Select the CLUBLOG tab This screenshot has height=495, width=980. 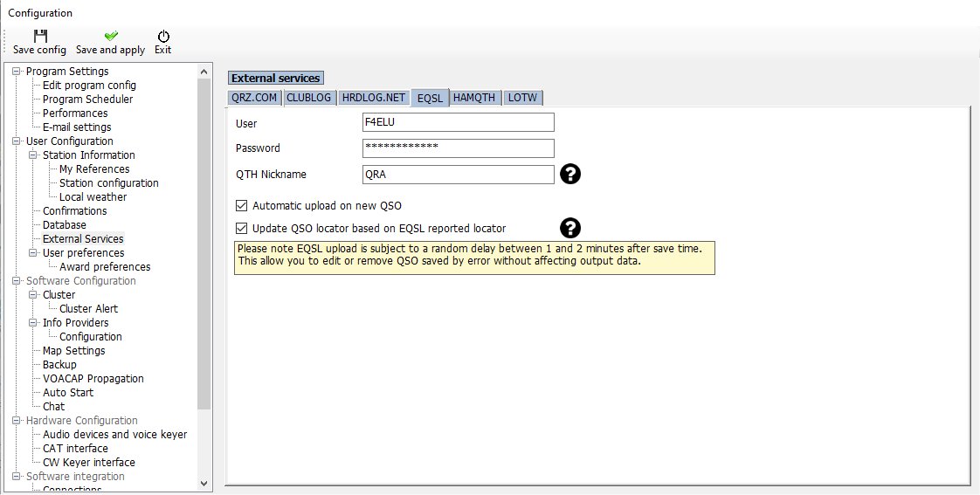[309, 98]
